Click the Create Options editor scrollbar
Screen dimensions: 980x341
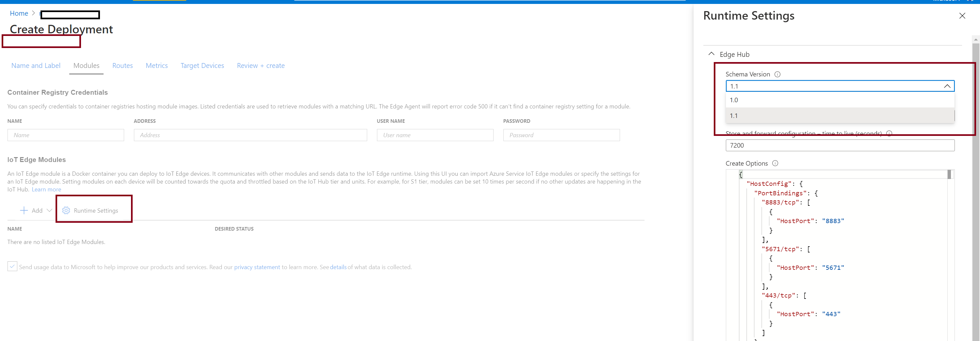(949, 174)
